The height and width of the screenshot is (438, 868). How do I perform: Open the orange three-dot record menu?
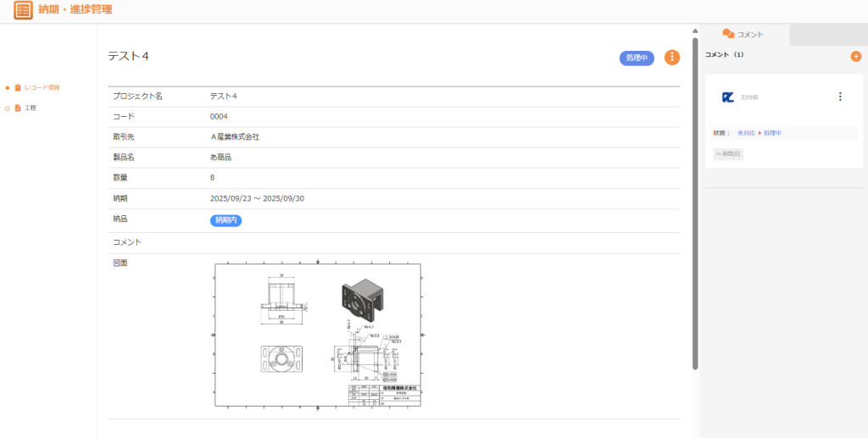click(672, 58)
